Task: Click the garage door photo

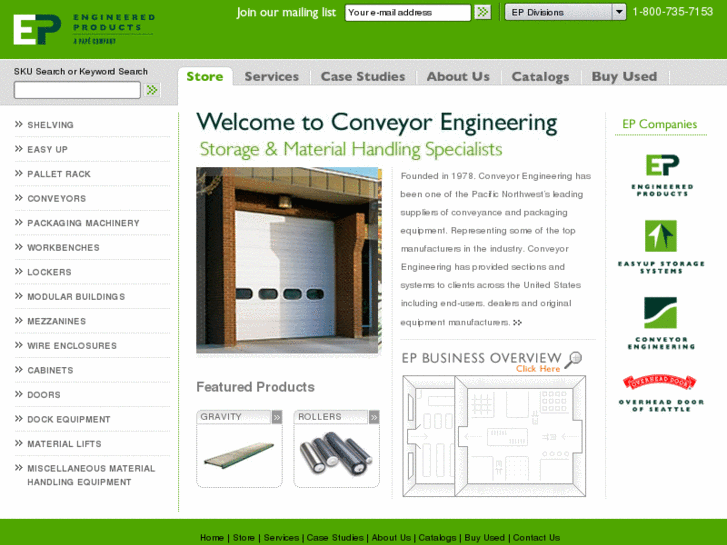Action: [x=287, y=260]
